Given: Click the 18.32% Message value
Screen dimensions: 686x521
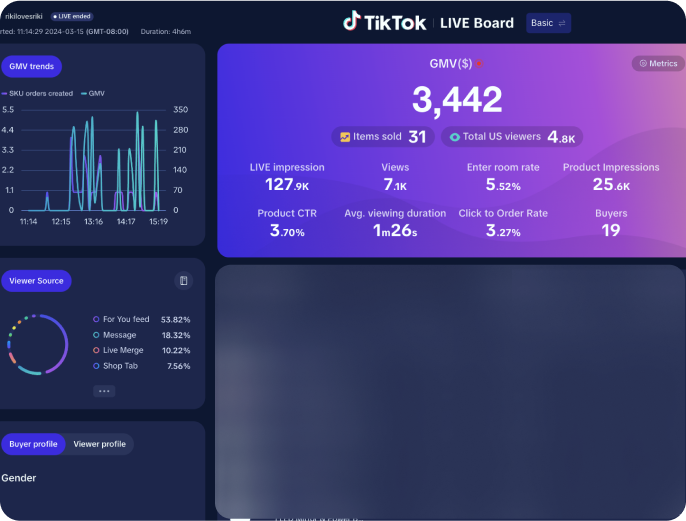Looking at the screenshot, I should (x=176, y=336).
